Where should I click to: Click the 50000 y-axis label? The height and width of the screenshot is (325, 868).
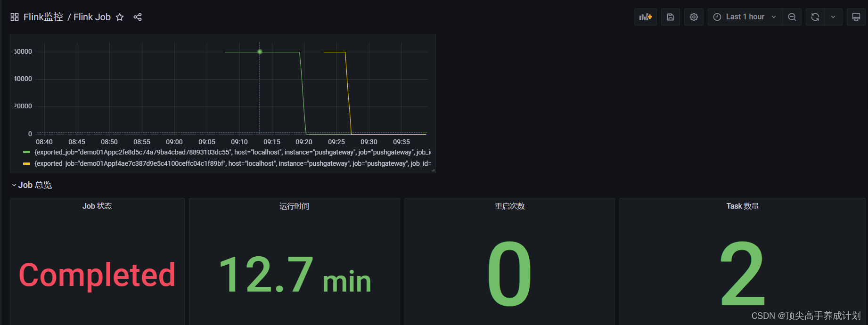pyautogui.click(x=23, y=51)
